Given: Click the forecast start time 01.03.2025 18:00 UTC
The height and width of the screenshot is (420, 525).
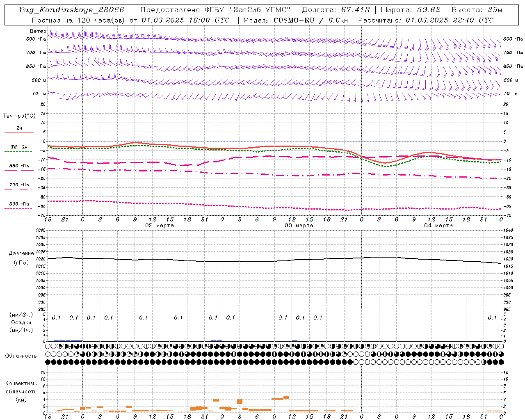Looking at the screenshot, I should pos(185,20).
